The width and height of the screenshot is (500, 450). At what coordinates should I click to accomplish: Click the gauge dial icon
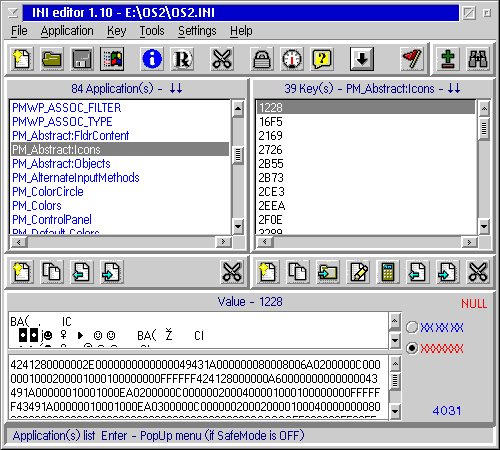[292, 59]
